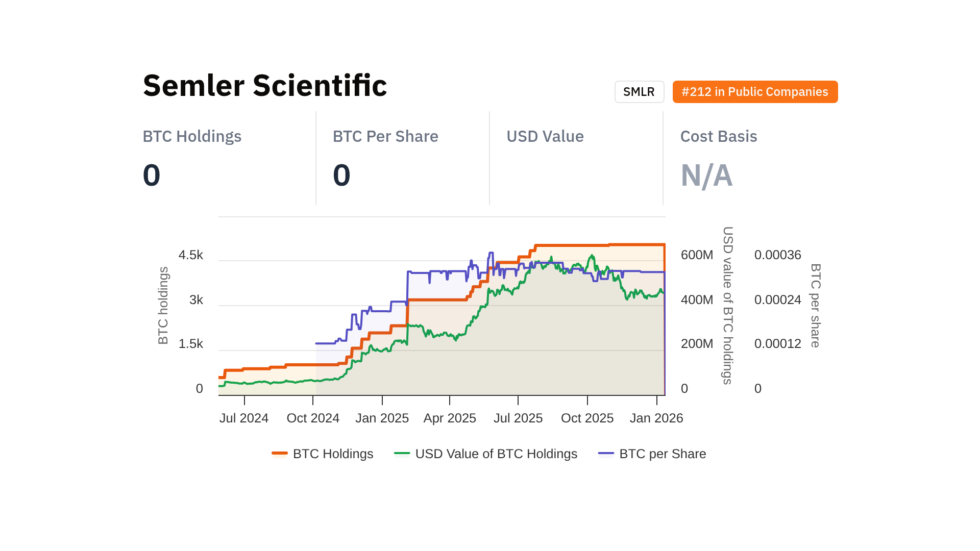This screenshot has width=980, height=551.
Task: Select the Jul 2024 x-axis label
Action: pos(244,418)
